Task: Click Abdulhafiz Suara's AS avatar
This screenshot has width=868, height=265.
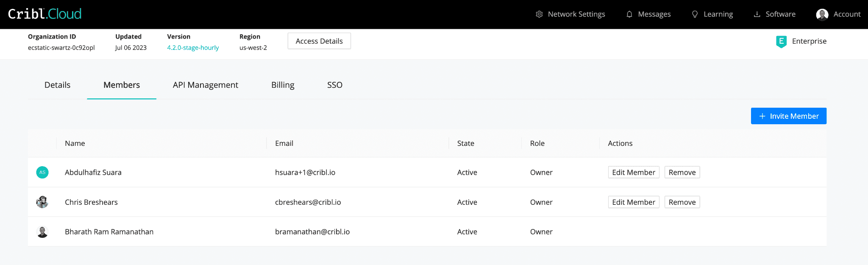Action: [42, 172]
